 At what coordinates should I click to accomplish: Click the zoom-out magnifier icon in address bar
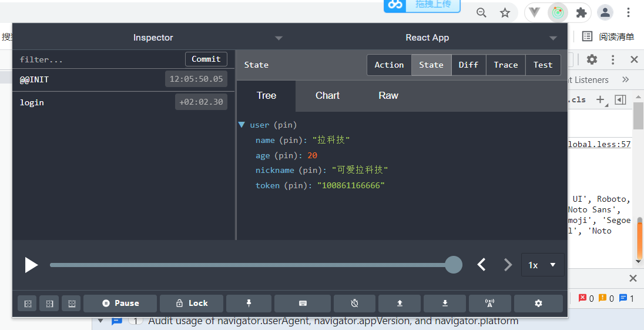(x=481, y=13)
